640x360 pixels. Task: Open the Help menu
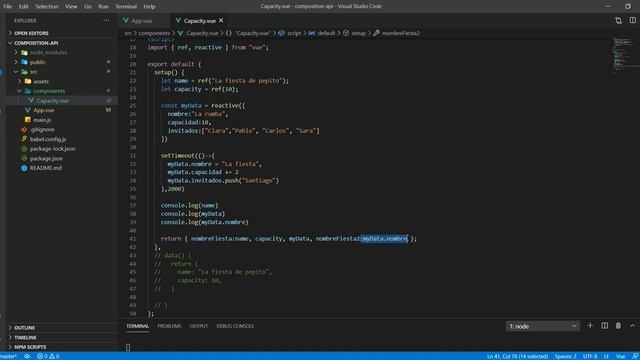click(x=149, y=7)
